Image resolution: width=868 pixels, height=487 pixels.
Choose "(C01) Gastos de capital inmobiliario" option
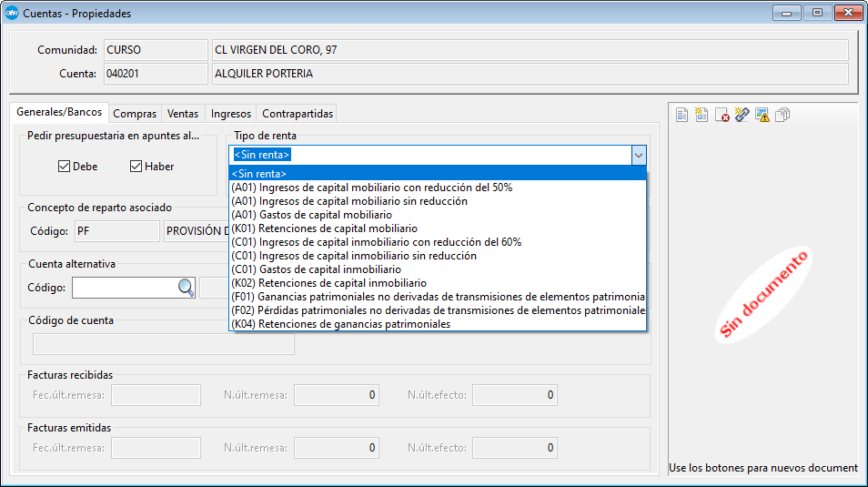point(316,269)
